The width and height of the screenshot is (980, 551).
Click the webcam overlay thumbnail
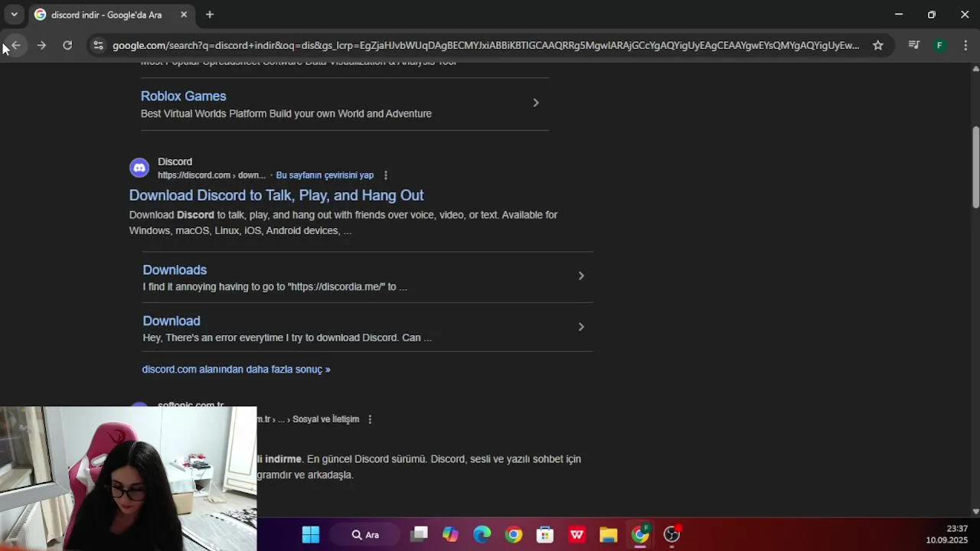pyautogui.click(x=128, y=478)
